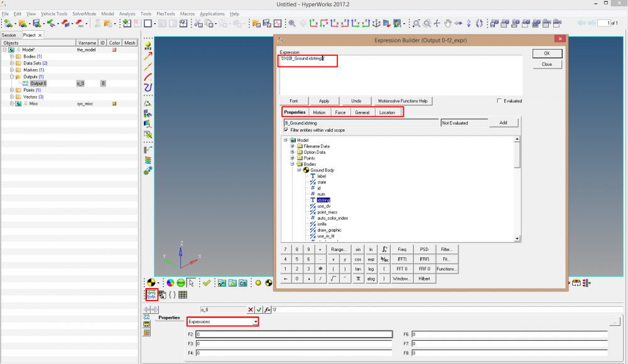Viewport: 628px width, 364px height.
Task: Click the Save Model toolbar icon
Action: tap(36, 24)
